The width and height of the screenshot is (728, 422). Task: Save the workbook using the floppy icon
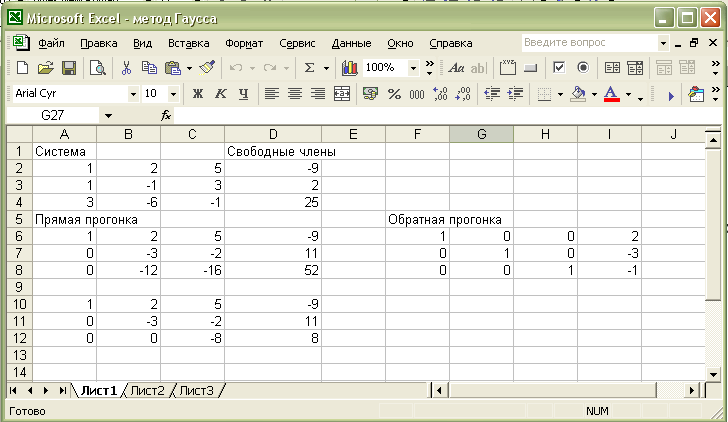pyautogui.click(x=69, y=68)
